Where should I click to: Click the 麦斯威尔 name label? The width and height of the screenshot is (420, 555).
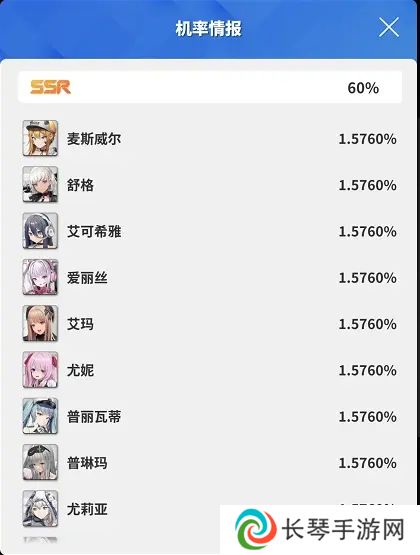(94, 139)
